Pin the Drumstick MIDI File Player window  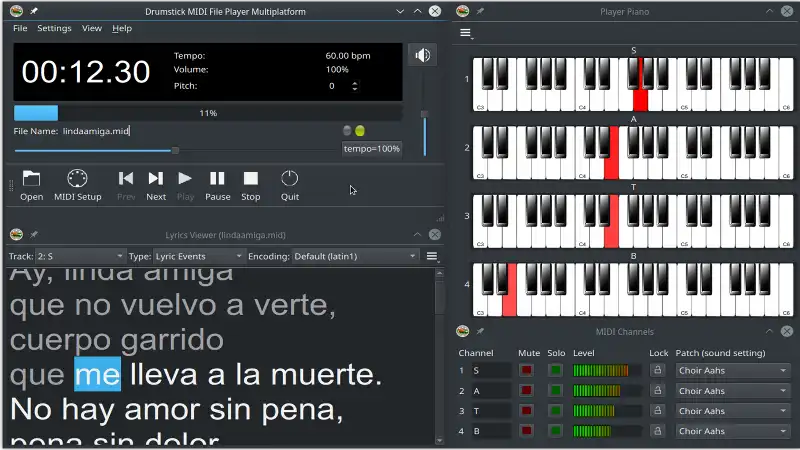[34, 11]
